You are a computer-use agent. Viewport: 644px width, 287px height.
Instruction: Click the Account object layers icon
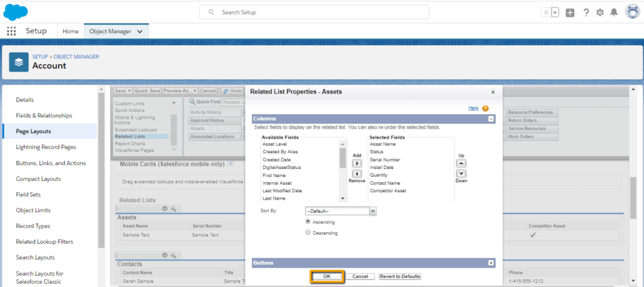[x=19, y=62]
